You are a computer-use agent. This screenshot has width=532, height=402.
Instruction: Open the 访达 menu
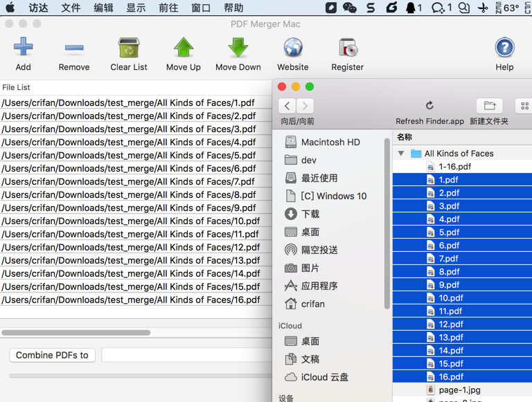click(38, 8)
